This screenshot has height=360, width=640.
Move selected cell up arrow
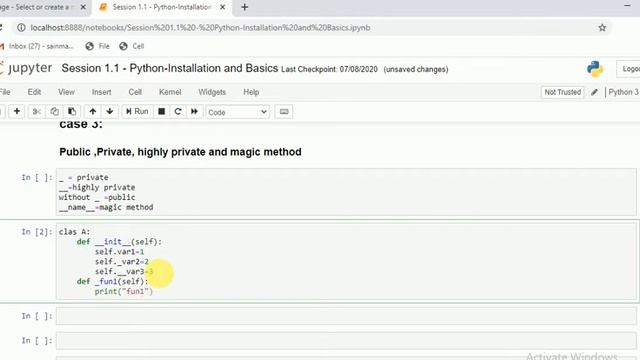[93, 111]
